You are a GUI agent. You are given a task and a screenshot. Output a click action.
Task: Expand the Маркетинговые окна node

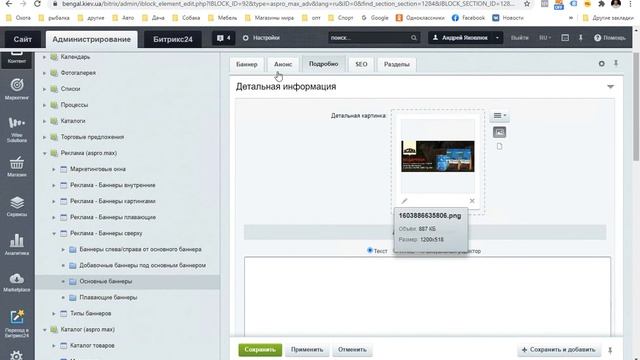tap(54, 169)
